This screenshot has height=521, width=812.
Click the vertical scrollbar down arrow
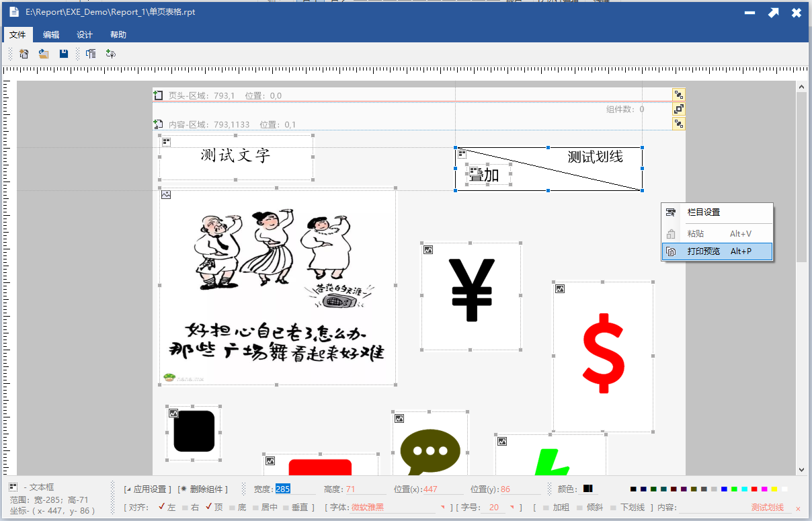click(x=801, y=469)
